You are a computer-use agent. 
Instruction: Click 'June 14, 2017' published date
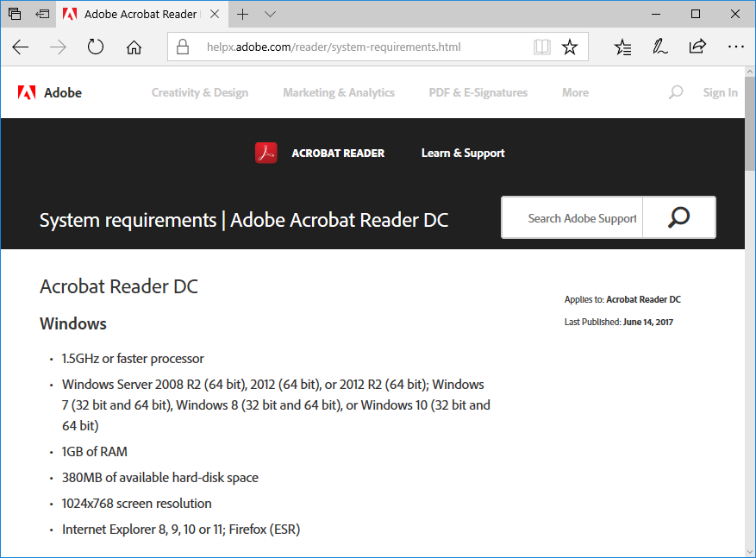click(648, 323)
